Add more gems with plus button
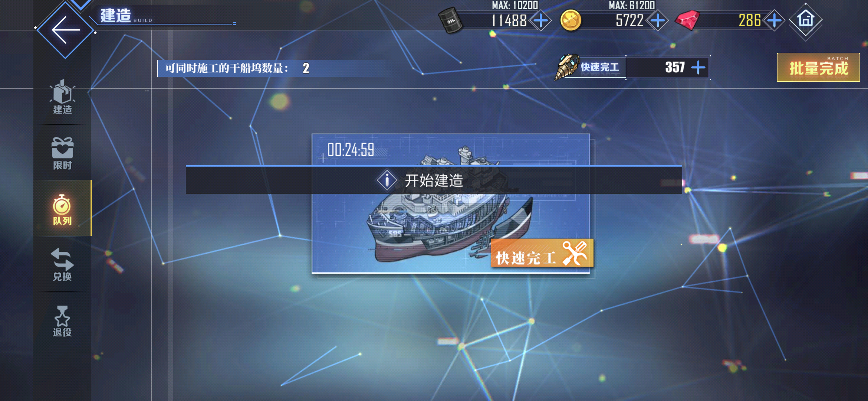This screenshot has width=868, height=401. coord(774,20)
